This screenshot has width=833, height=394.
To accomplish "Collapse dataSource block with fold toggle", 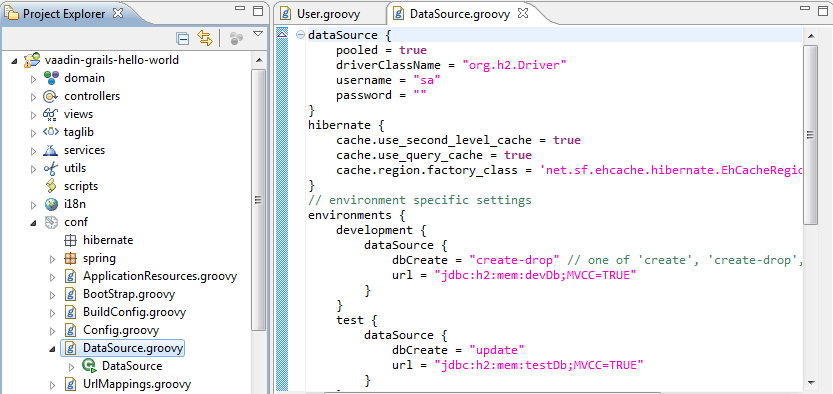I will (300, 35).
